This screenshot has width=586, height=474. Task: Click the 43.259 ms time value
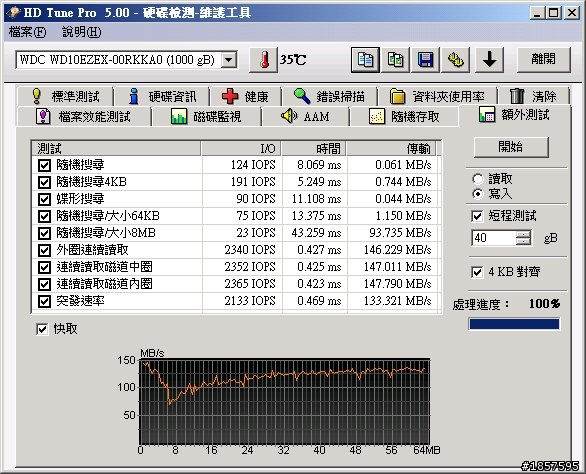[316, 233]
